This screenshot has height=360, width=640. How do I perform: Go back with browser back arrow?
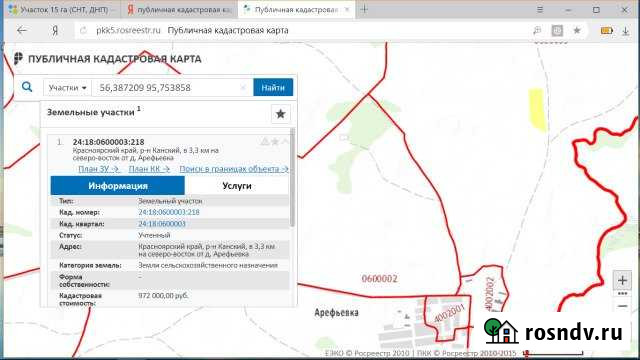pyautogui.click(x=22, y=31)
